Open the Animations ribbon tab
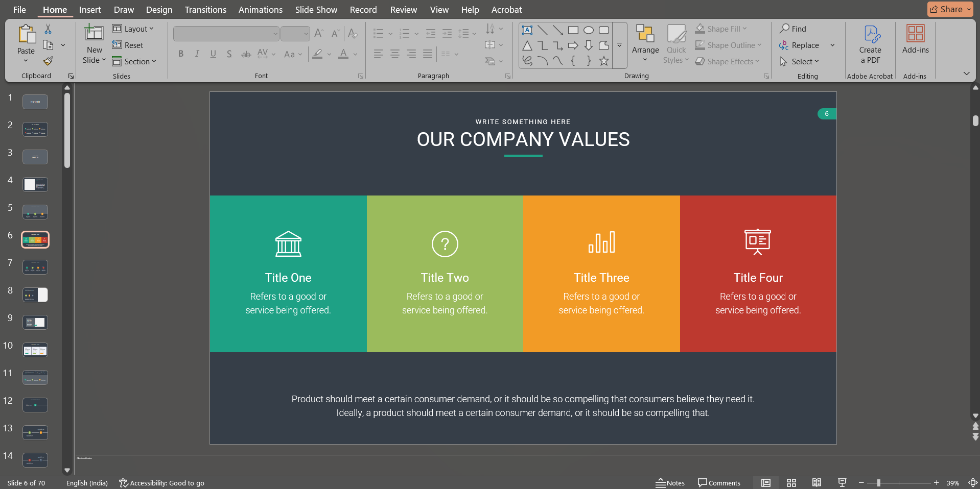The image size is (980, 489). (x=260, y=9)
